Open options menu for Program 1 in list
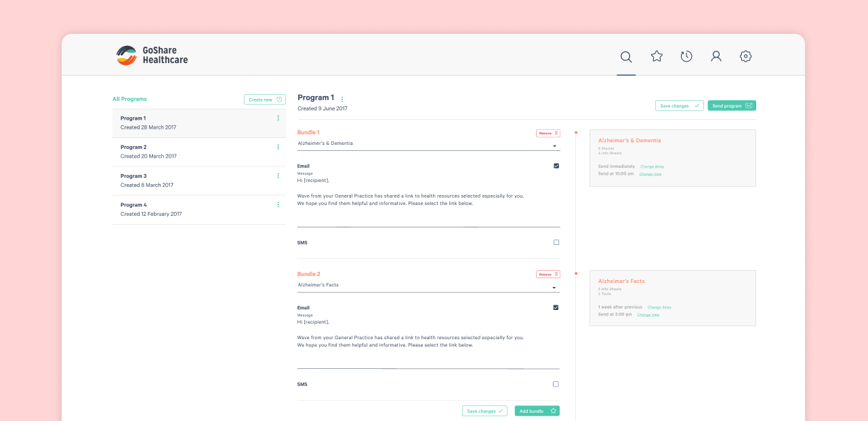 click(278, 118)
